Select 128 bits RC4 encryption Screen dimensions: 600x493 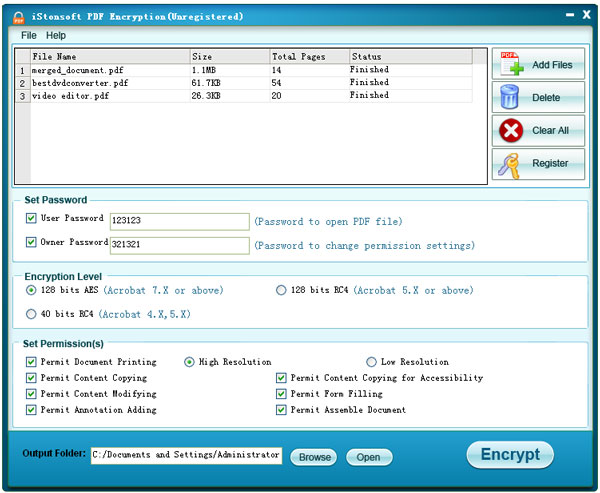point(281,290)
